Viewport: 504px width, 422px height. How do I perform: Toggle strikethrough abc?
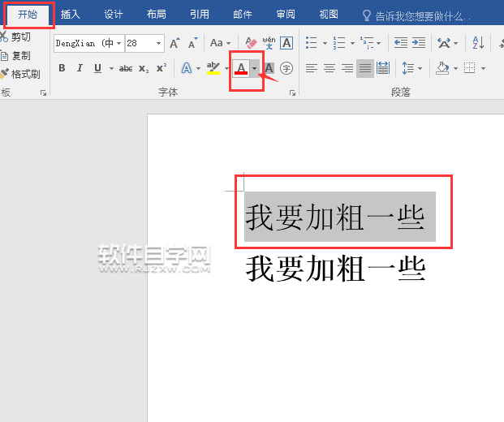click(126, 68)
